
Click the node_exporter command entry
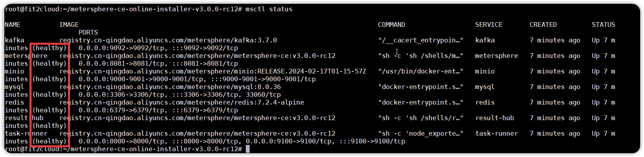(420, 133)
